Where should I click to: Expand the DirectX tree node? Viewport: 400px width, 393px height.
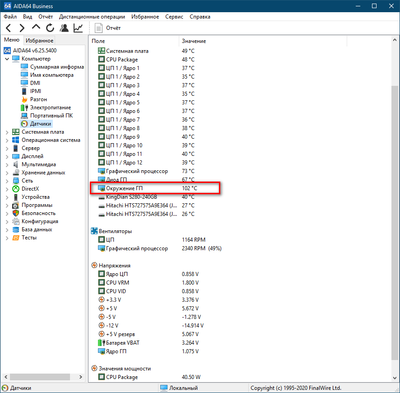click(7, 189)
